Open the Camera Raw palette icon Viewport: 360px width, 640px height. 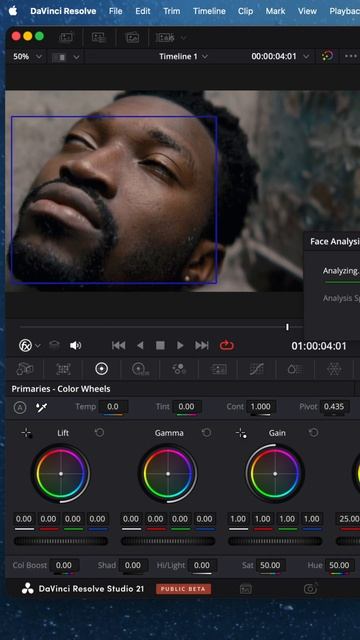[24, 369]
